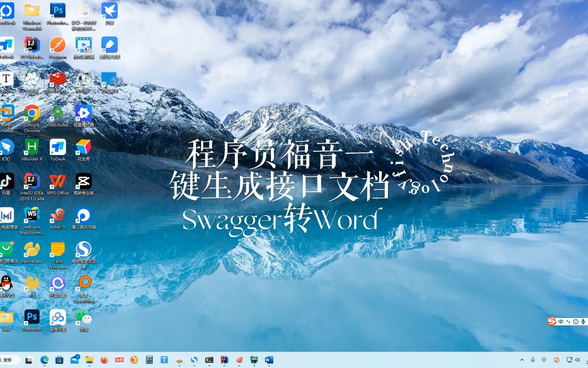Select the Xshell 5 desktop icon
Viewport: 588px width, 368px height.
pos(58,218)
